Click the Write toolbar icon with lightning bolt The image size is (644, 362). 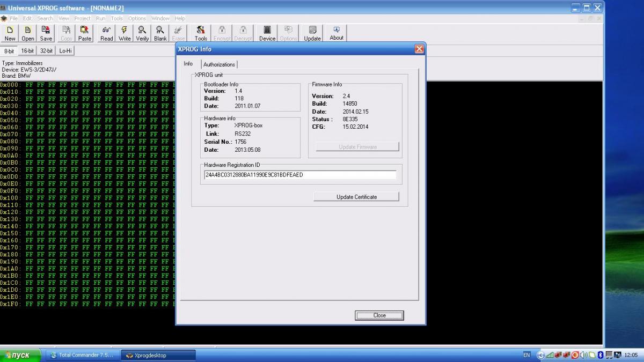click(125, 33)
